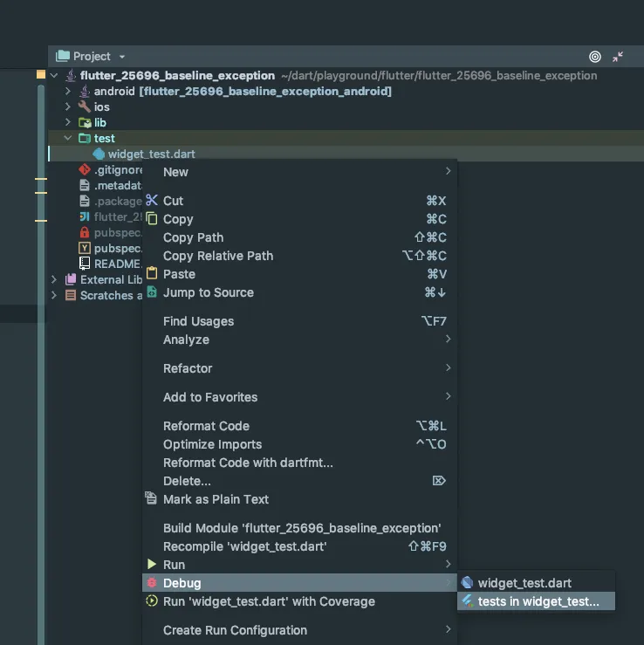This screenshot has width=644, height=645.
Task: Click the Paste clipboard icon
Action: 152,272
